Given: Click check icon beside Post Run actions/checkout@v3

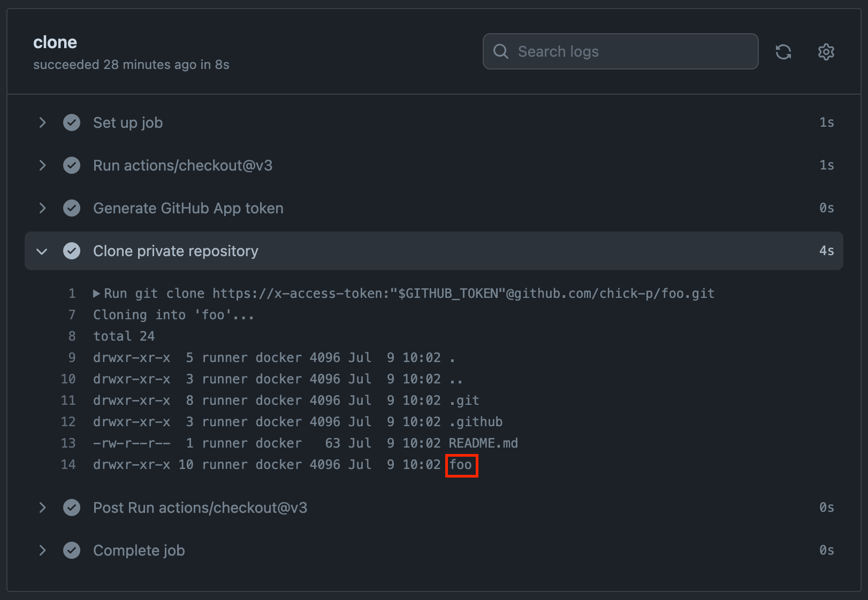Looking at the screenshot, I should (x=72, y=507).
